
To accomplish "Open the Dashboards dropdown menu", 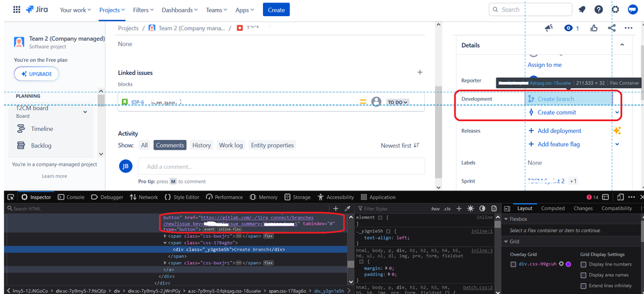I will [x=179, y=10].
